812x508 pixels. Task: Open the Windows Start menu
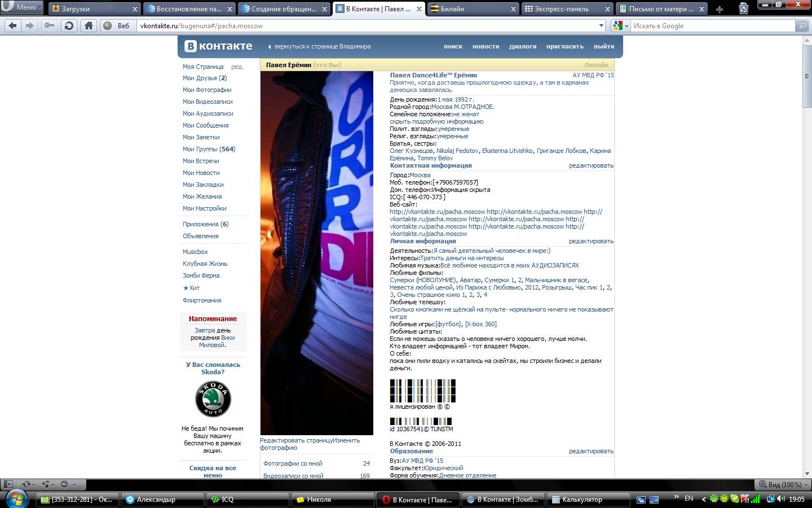click(16, 499)
